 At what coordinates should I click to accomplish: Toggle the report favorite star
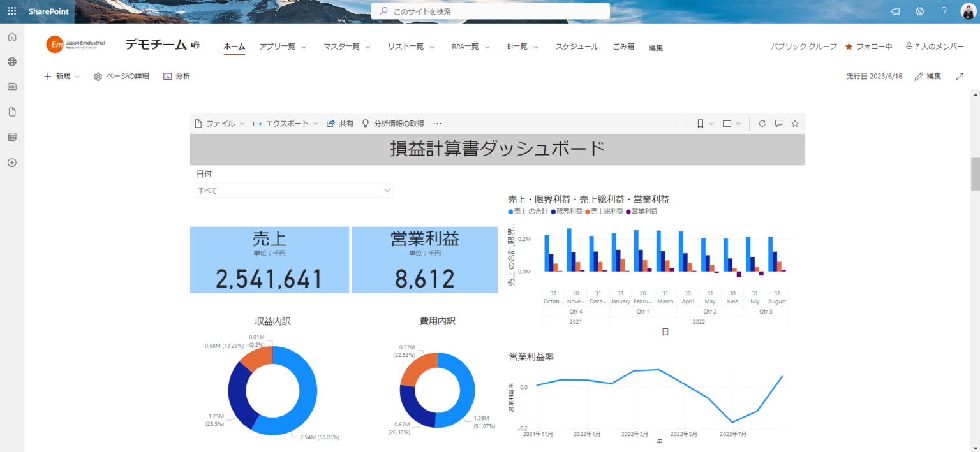(x=795, y=123)
